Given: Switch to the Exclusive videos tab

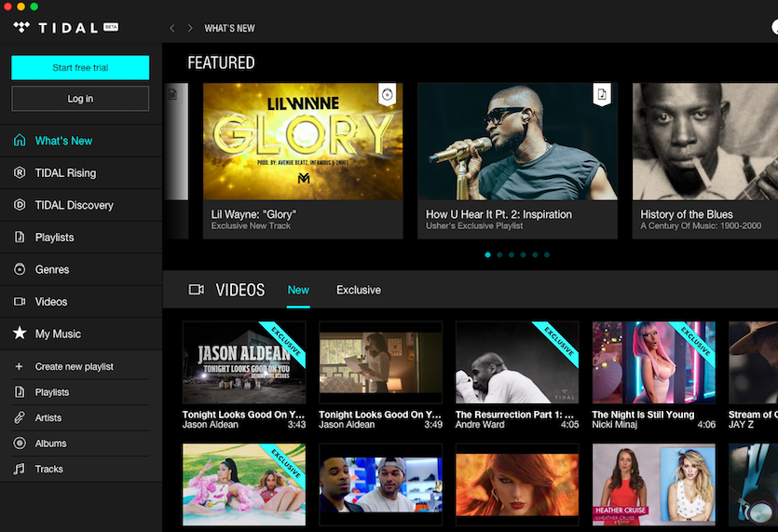Looking at the screenshot, I should 359,290.
